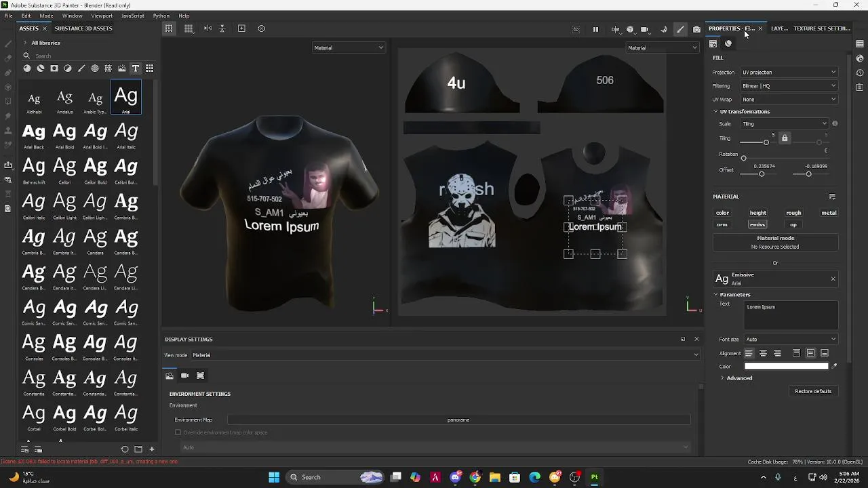Click the Restore defaults button
868x488 pixels.
pos(813,391)
